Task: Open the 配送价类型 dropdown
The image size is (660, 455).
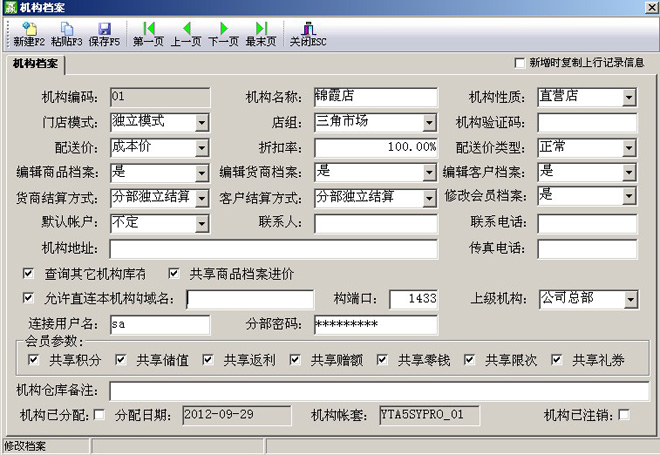Action: tap(628, 148)
